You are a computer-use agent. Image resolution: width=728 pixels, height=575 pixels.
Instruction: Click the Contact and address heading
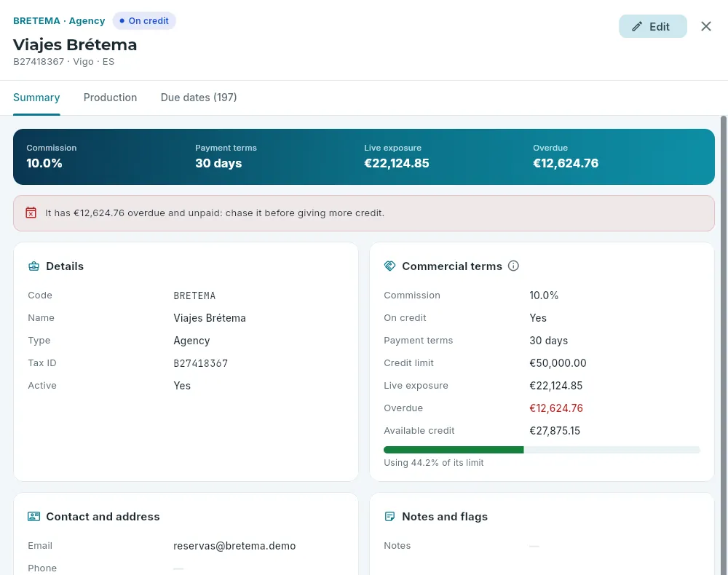tap(103, 517)
